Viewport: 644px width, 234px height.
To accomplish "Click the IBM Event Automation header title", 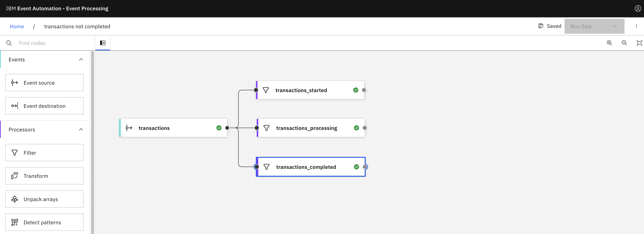I will click(x=57, y=8).
